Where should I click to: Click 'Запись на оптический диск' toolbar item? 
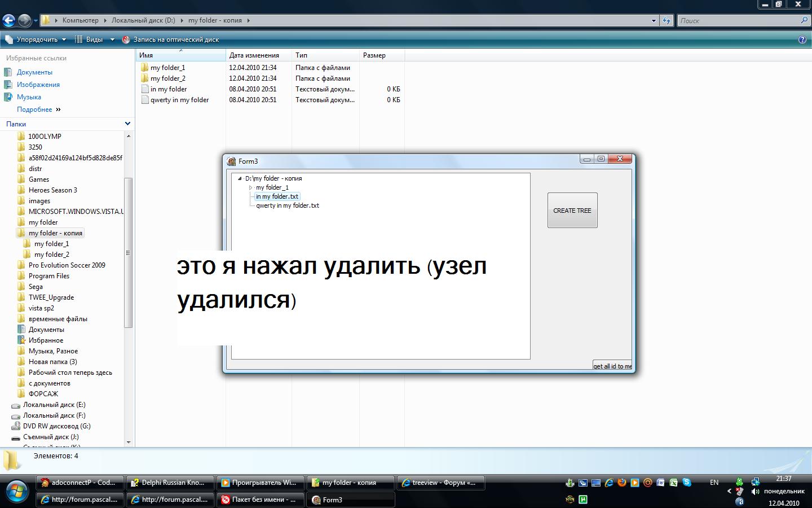click(175, 40)
